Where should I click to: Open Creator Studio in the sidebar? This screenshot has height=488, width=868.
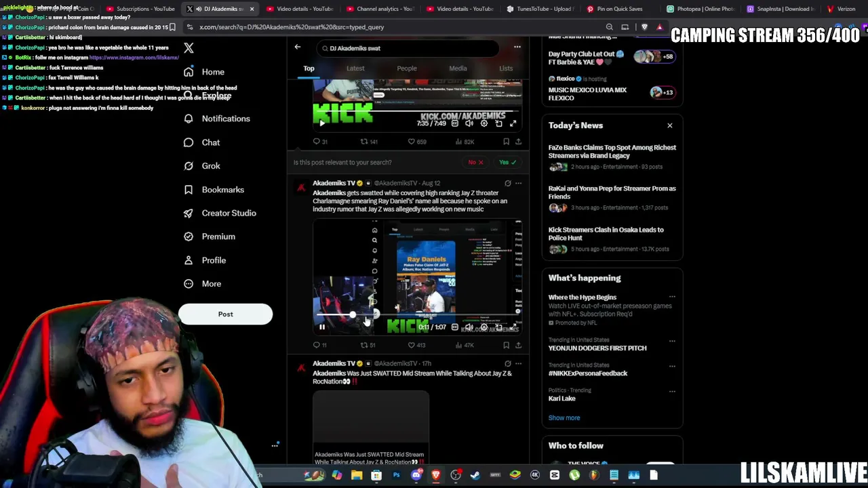pos(220,213)
